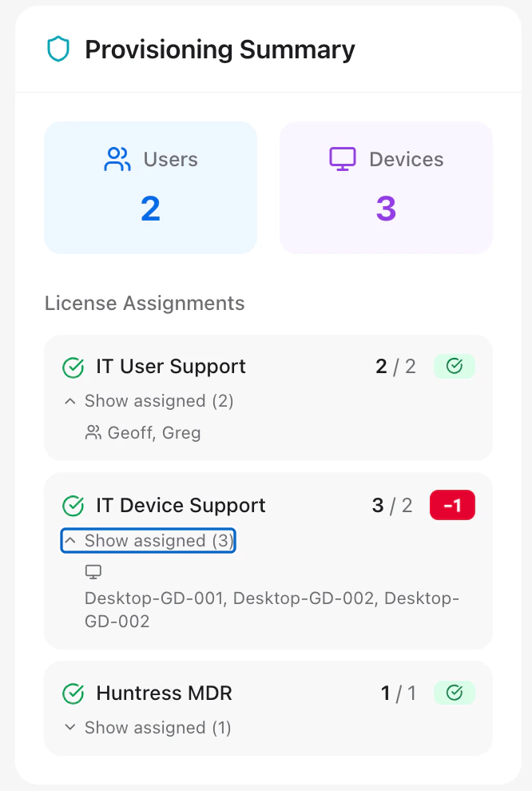This screenshot has width=532, height=791.
Task: Click the License Assignments heading
Action: click(145, 304)
